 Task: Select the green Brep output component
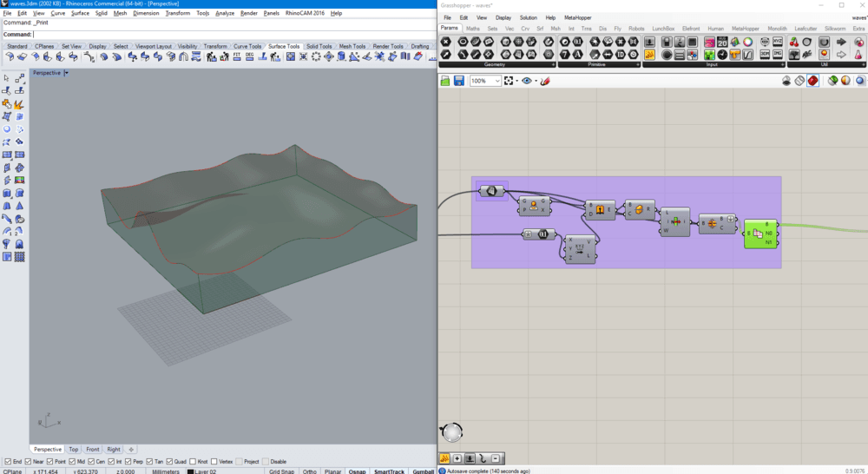coord(760,233)
